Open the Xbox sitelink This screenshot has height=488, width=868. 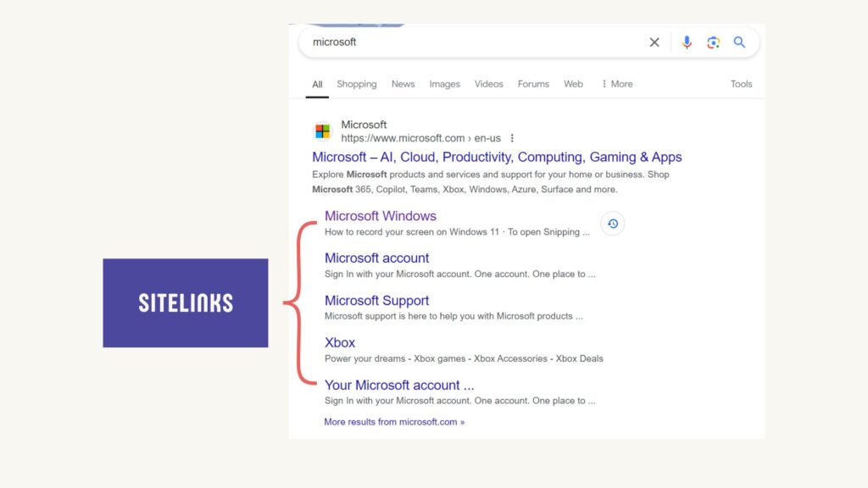340,342
